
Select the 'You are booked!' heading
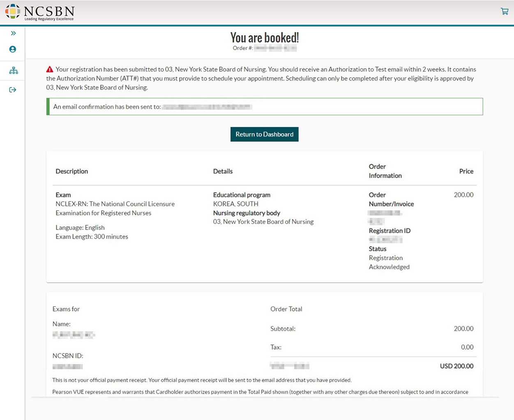click(x=265, y=38)
